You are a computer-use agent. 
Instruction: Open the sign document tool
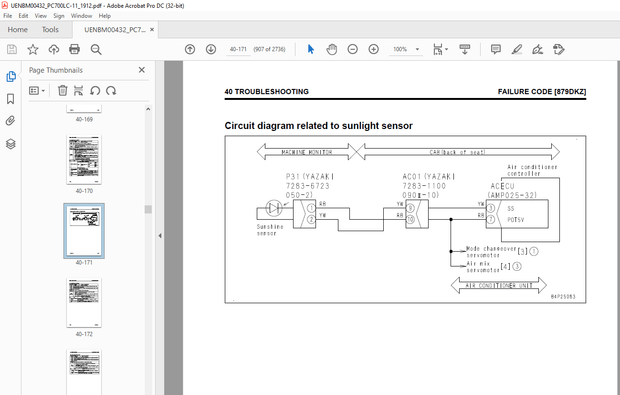[537, 49]
